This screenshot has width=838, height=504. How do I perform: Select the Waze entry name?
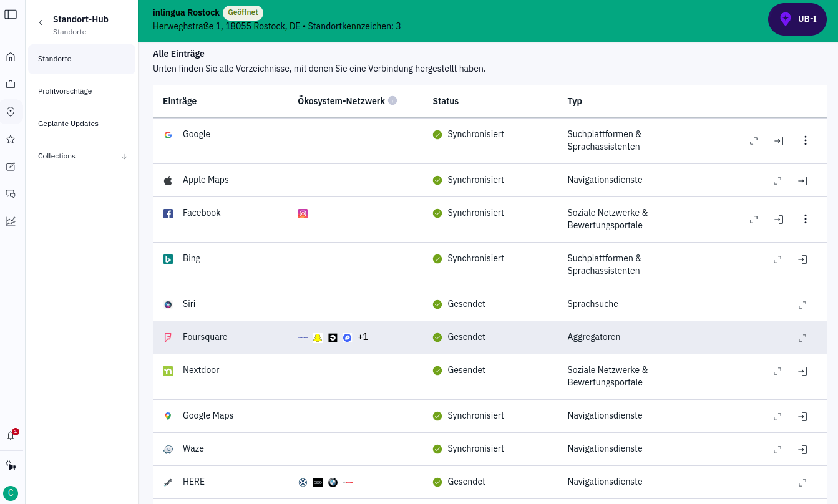coord(193,448)
